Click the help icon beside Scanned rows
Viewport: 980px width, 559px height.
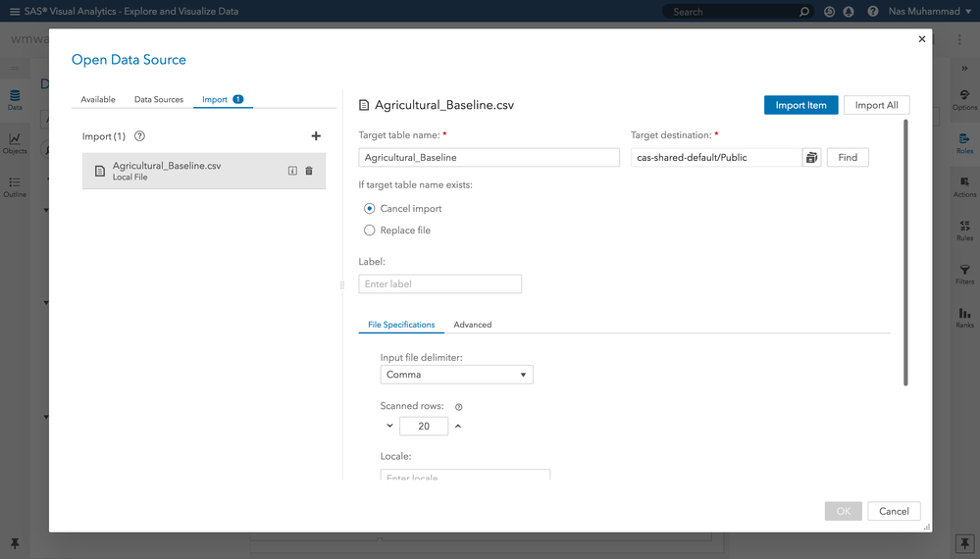(x=459, y=406)
